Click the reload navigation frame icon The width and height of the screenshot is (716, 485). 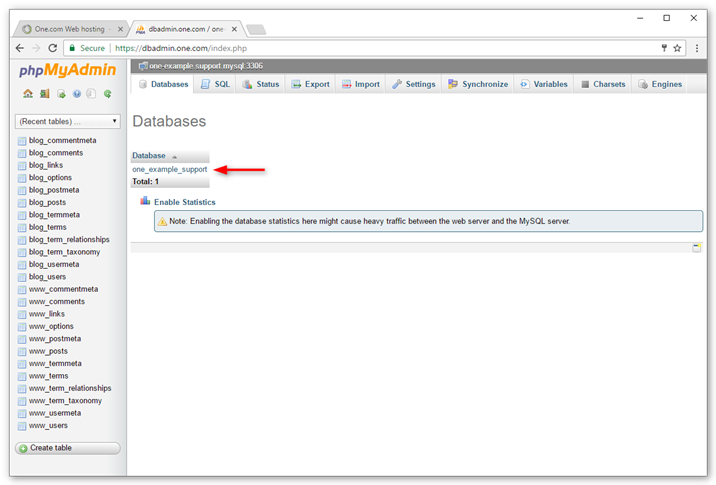point(108,94)
